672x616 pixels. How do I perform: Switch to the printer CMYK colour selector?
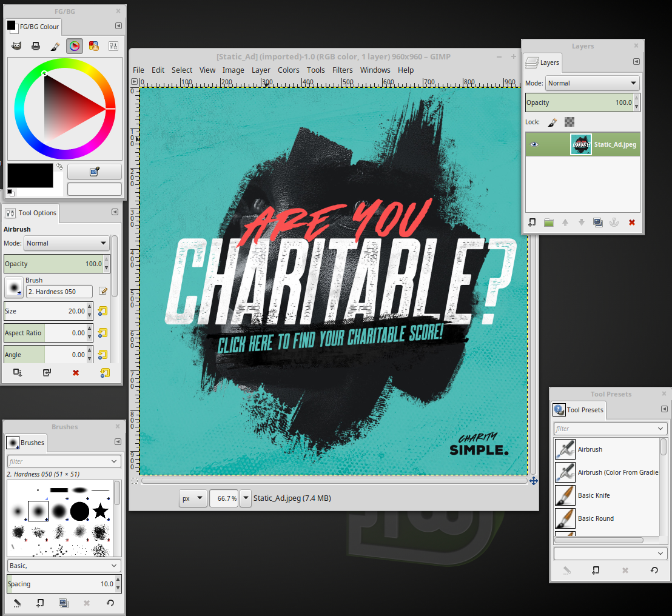pos(36,45)
